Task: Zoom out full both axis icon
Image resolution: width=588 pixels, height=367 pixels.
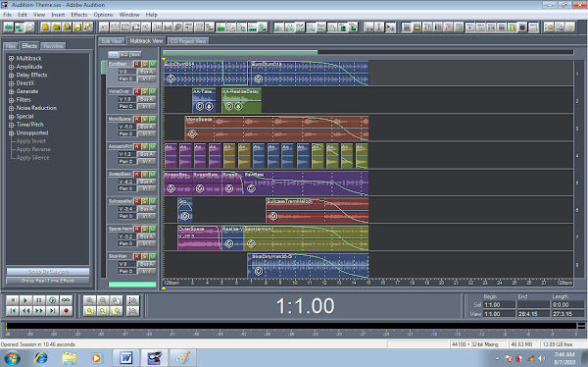Action: [x=117, y=300]
